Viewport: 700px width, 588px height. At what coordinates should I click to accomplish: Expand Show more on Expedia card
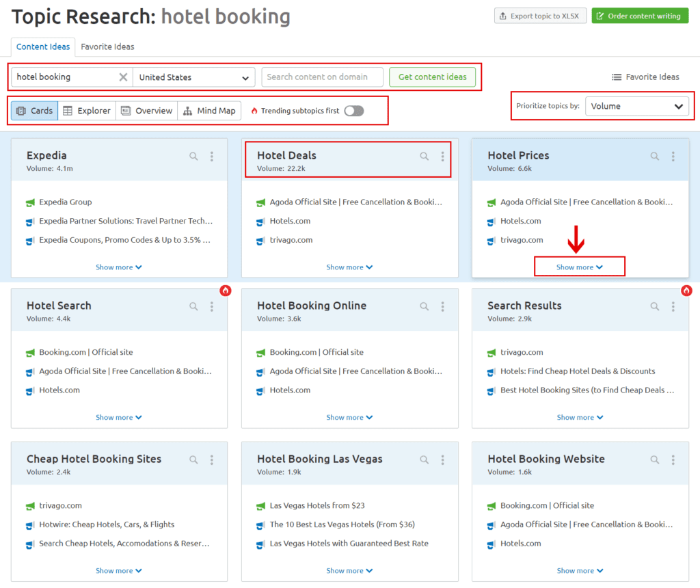(119, 267)
